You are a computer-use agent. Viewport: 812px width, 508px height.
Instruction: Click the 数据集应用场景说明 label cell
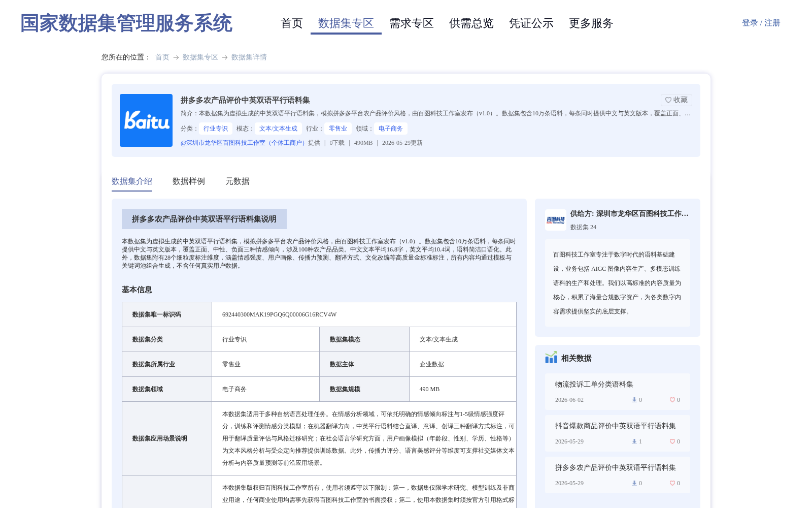coord(167,438)
